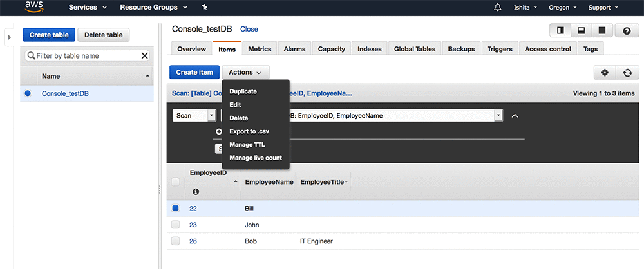Switch to the Triggers tab

click(x=500, y=49)
